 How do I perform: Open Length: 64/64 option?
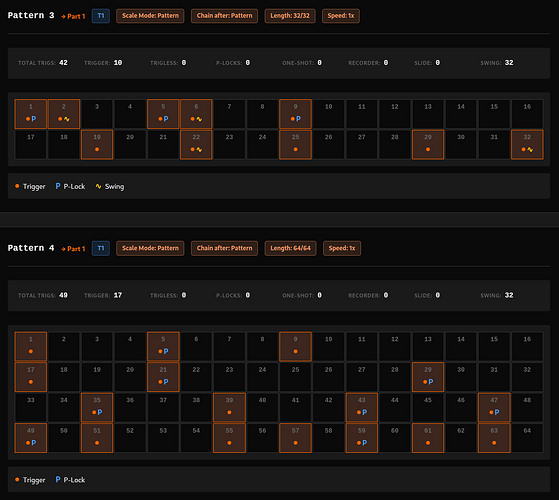(290, 248)
